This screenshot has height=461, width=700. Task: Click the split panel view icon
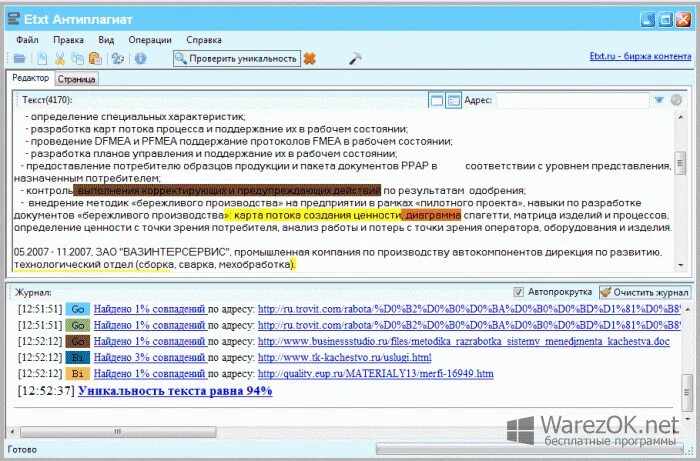point(454,100)
